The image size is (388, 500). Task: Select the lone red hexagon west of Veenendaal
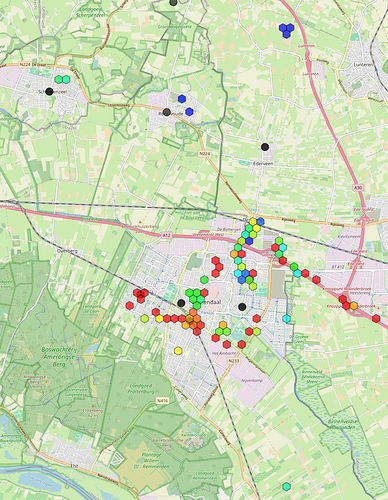coord(130,305)
